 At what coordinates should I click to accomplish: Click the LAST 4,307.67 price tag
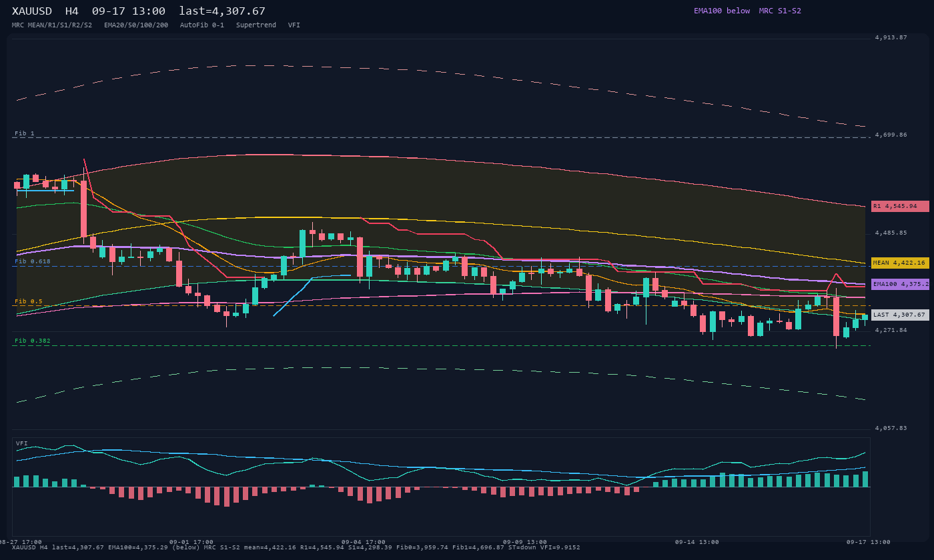pyautogui.click(x=900, y=315)
